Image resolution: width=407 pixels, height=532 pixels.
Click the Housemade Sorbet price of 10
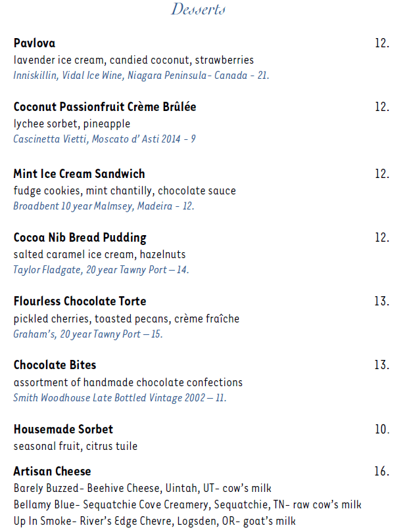click(382, 430)
